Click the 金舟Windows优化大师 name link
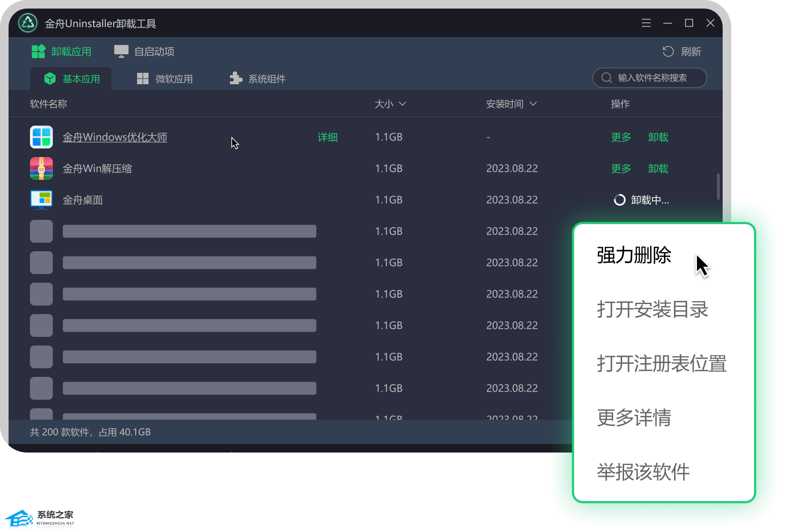This screenshot has height=532, width=785. [115, 137]
